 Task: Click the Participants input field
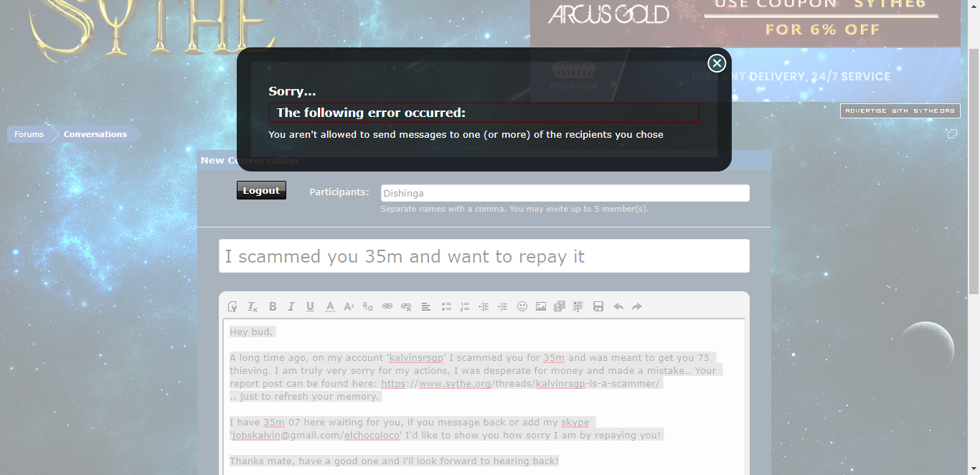565,193
